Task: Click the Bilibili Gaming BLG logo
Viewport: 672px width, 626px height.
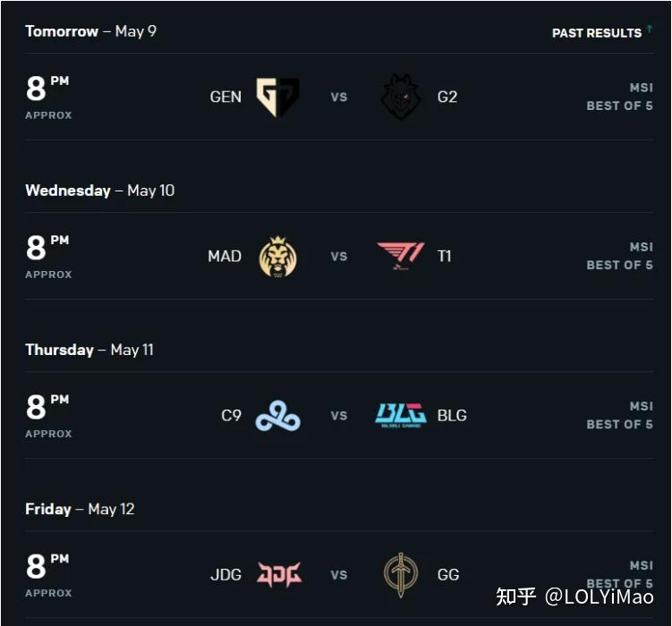Action: point(401,415)
